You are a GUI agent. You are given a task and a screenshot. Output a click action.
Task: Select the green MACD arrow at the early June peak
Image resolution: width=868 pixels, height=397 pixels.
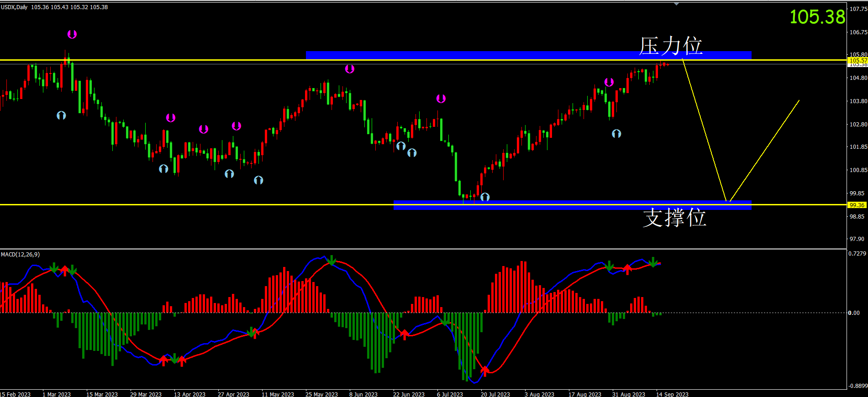coord(332,261)
